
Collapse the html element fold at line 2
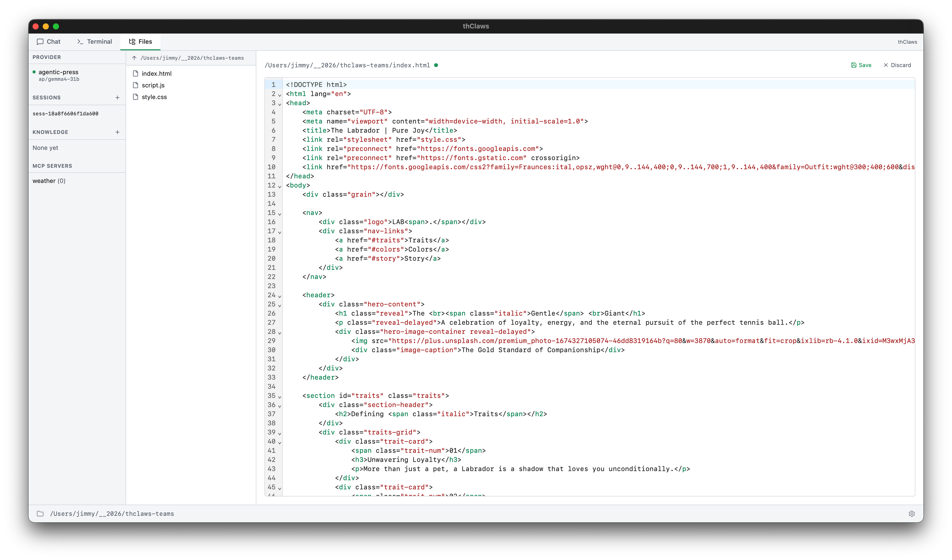pyautogui.click(x=279, y=96)
